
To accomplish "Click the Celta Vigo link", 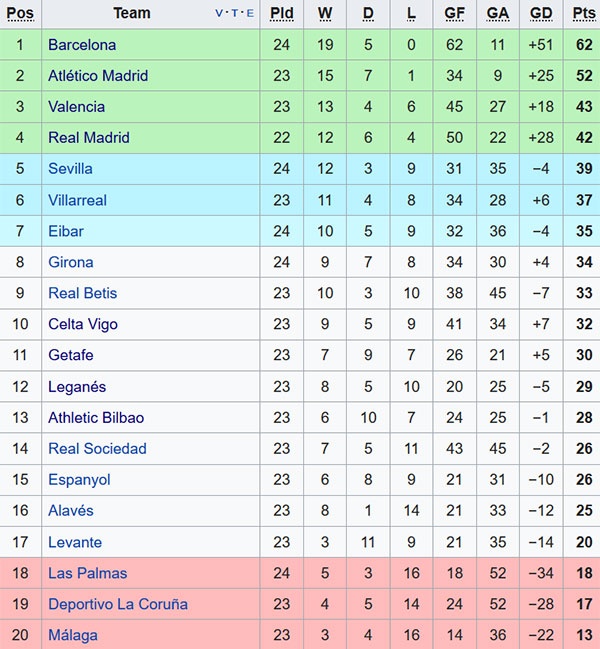I will [83, 324].
